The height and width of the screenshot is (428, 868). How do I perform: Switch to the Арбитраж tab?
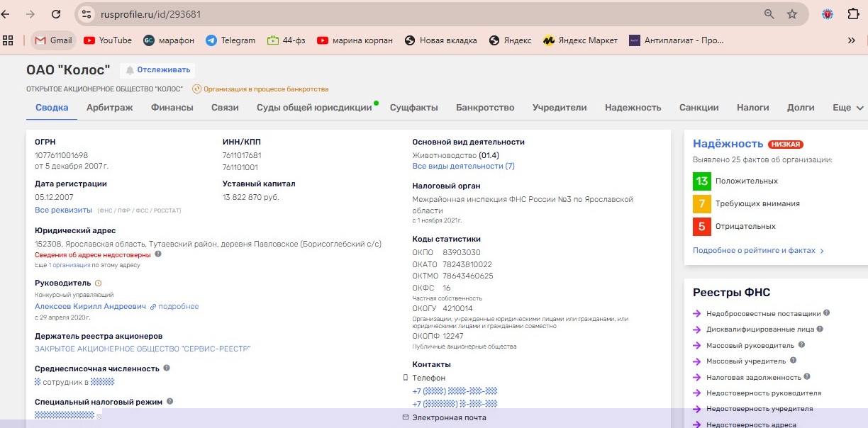[110, 108]
